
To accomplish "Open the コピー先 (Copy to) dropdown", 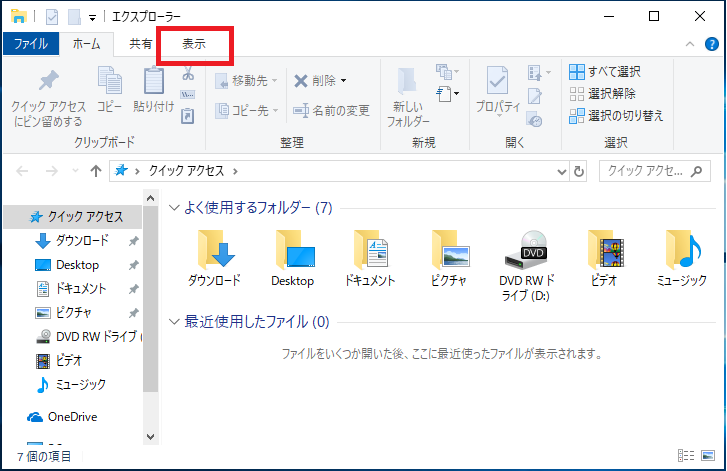I will coord(247,110).
